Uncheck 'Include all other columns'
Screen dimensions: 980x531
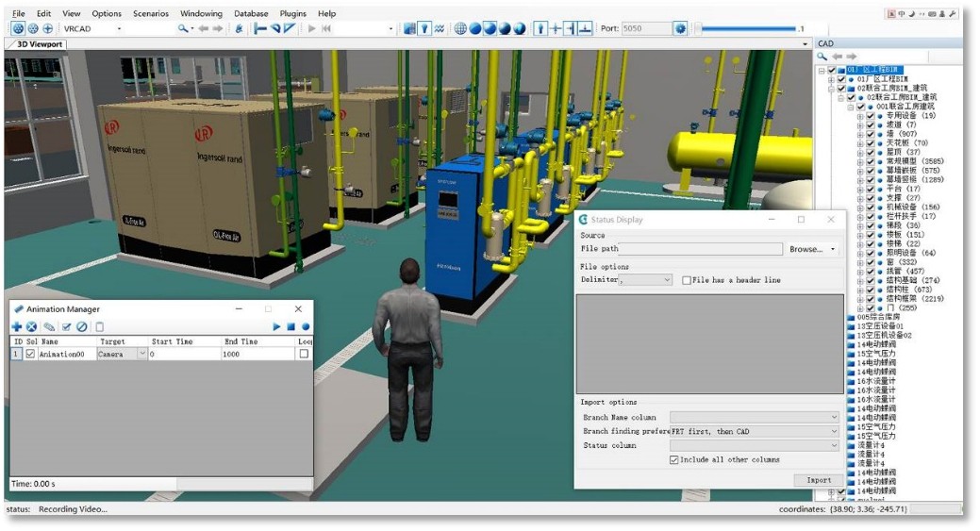pyautogui.click(x=673, y=459)
